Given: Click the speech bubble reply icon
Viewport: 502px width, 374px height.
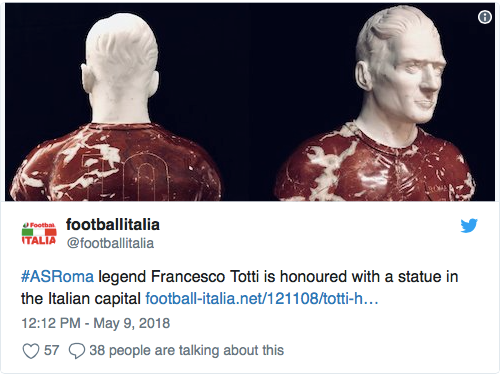Looking at the screenshot, I should tap(77, 351).
